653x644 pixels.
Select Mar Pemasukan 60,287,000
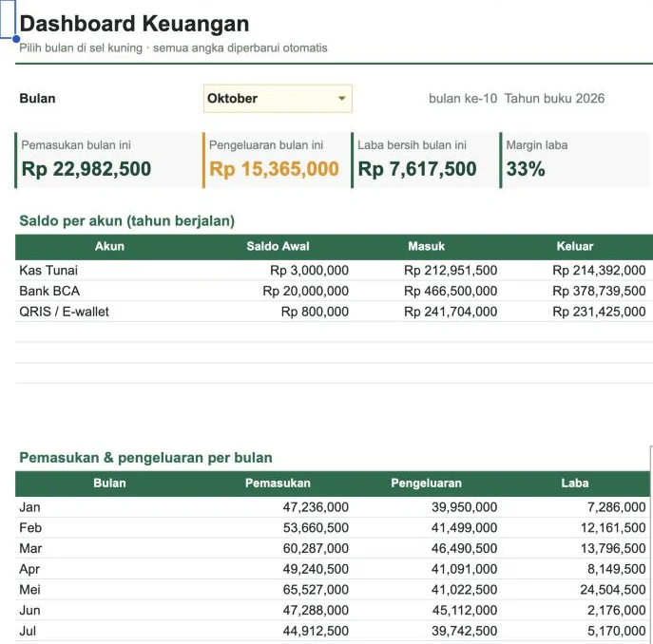pos(316,548)
